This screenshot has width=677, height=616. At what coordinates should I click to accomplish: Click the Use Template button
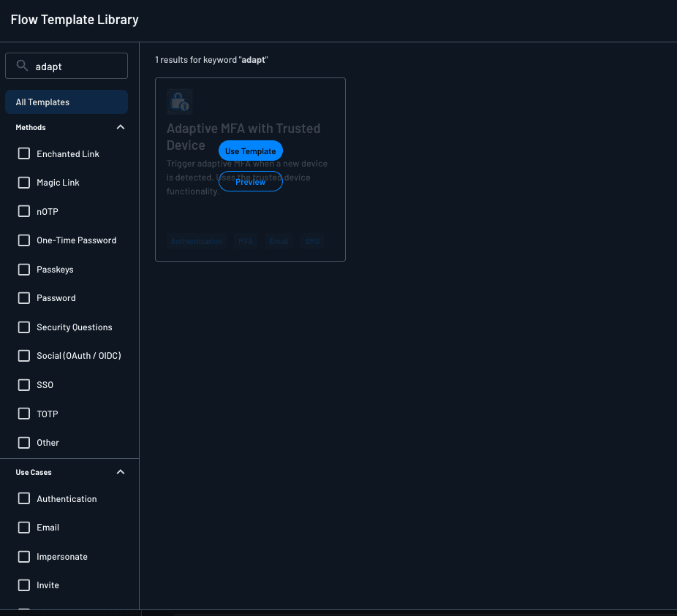pos(250,151)
